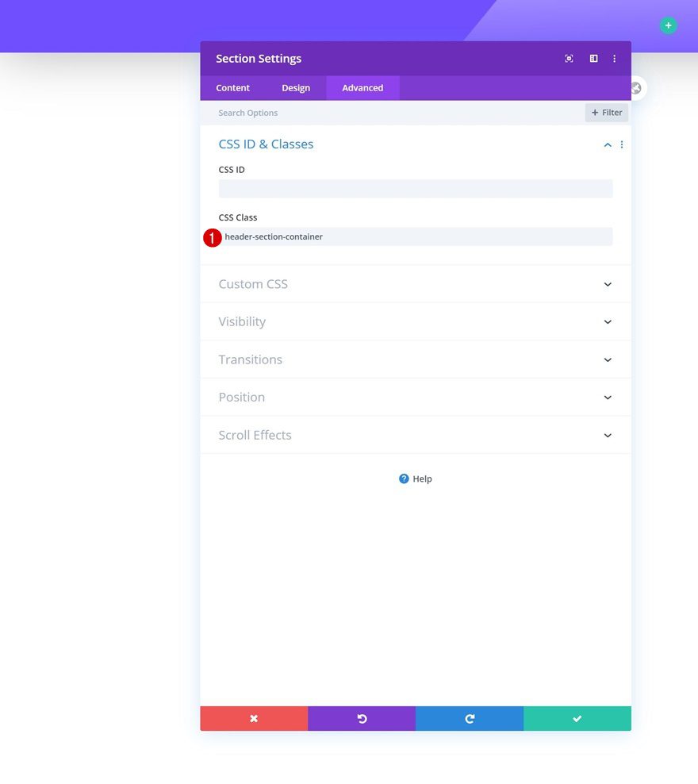Click the red discard changes X button
Image resolution: width=698 pixels, height=784 pixels.
pos(254,718)
